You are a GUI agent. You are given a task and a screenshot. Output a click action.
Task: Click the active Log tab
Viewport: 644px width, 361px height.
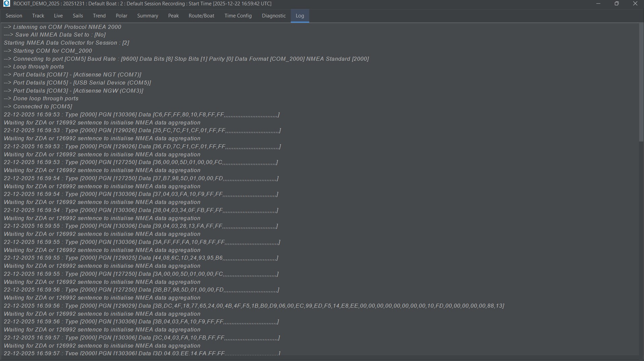pyautogui.click(x=300, y=16)
